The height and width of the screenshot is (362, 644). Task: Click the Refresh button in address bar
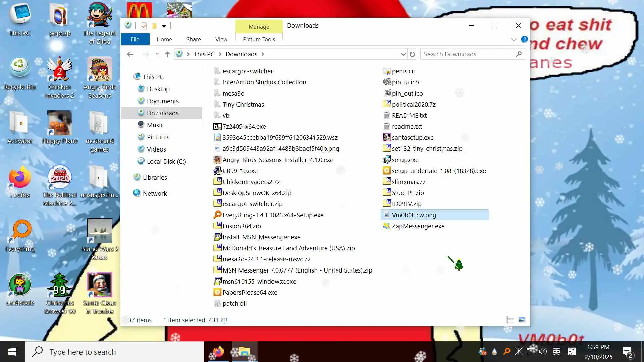pos(412,54)
